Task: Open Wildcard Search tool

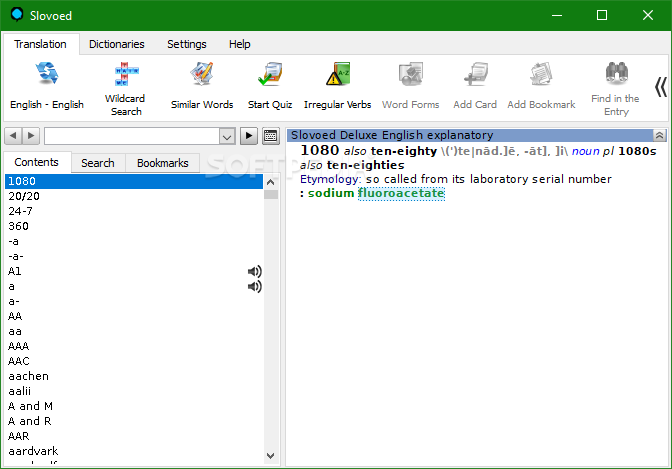Action: (x=125, y=89)
